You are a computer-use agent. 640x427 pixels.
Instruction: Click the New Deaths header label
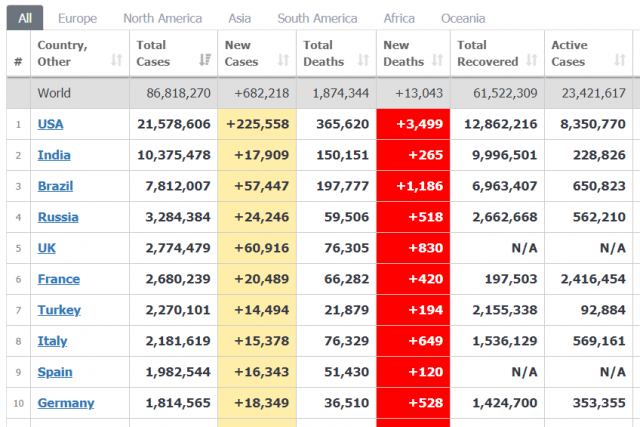[x=404, y=53]
